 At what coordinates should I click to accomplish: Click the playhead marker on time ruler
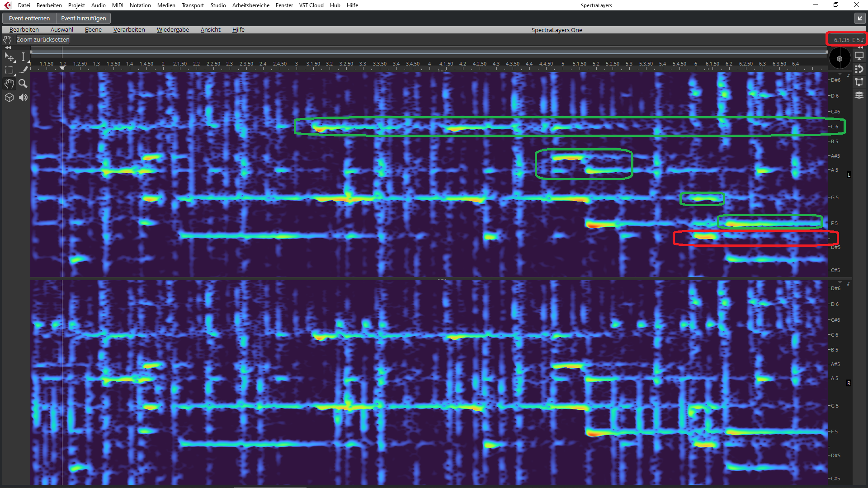(62, 68)
